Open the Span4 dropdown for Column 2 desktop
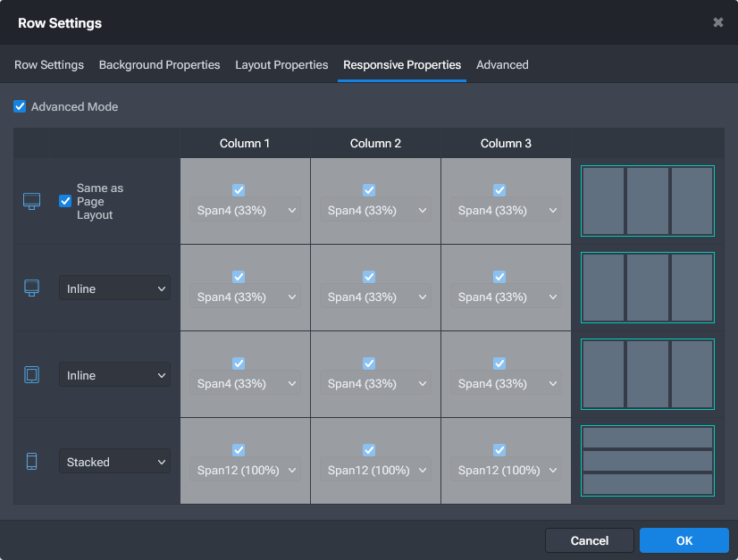The height and width of the screenshot is (560, 738). pos(375,210)
